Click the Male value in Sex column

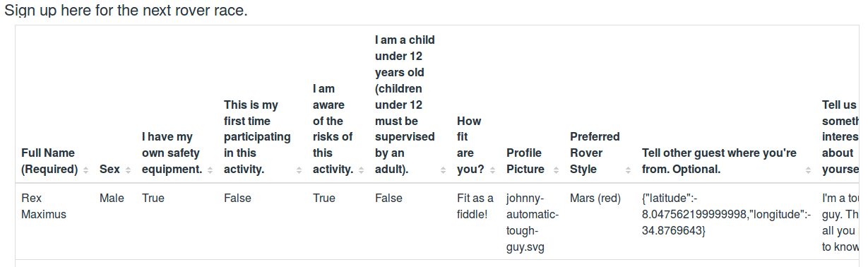(112, 198)
